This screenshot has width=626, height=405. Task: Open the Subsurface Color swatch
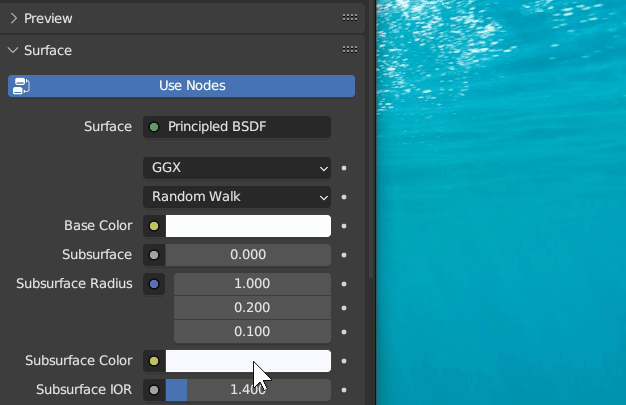[248, 361]
